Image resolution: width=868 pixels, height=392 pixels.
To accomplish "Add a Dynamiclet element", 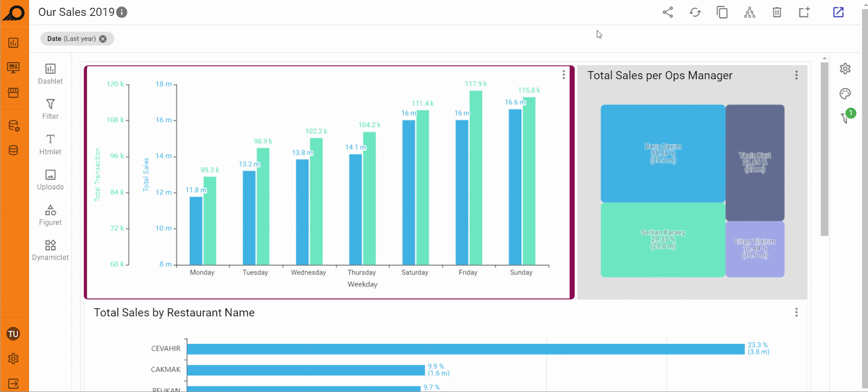I will click(50, 250).
